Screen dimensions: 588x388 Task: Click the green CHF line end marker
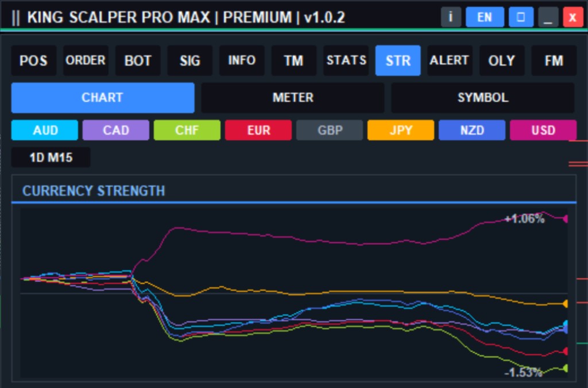click(x=566, y=368)
